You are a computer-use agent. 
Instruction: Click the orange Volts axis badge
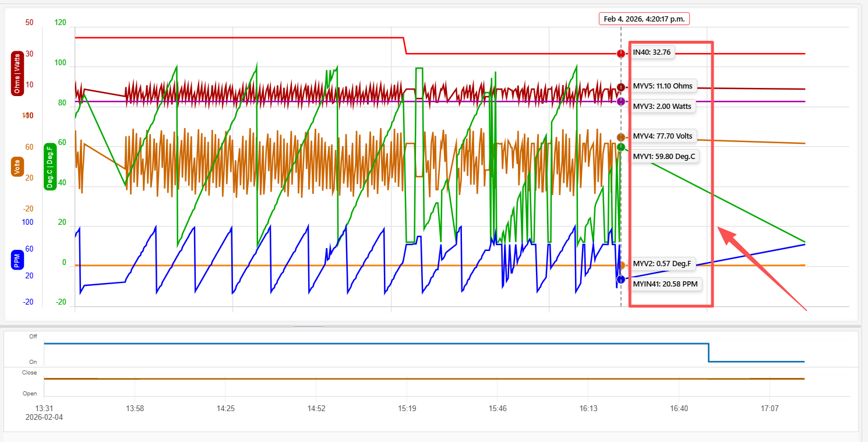click(17, 167)
